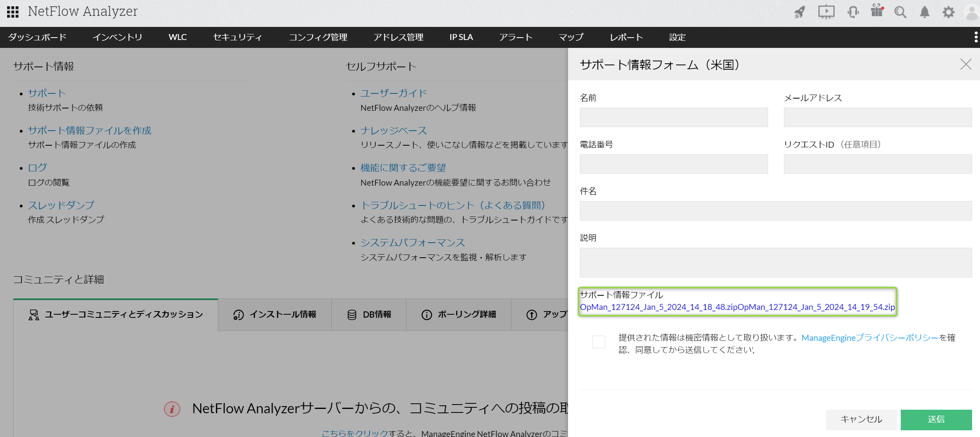Open the ManageEngineプライバシーポリシー link

click(870, 338)
